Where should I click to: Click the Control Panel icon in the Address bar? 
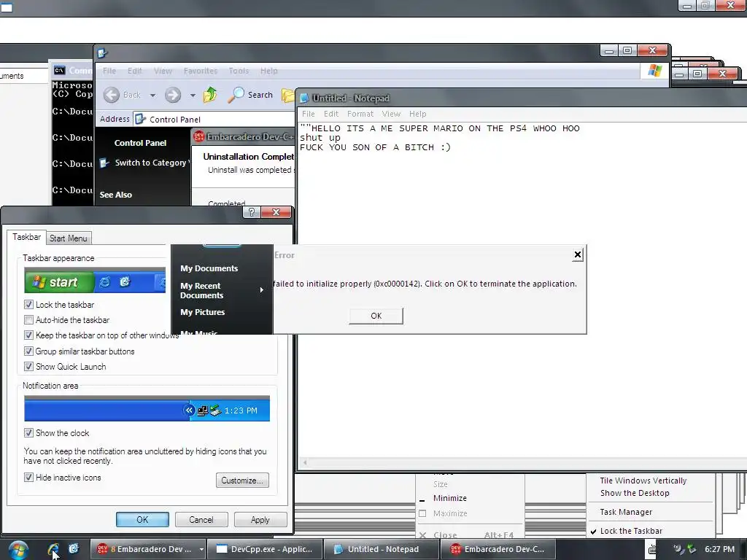140,119
